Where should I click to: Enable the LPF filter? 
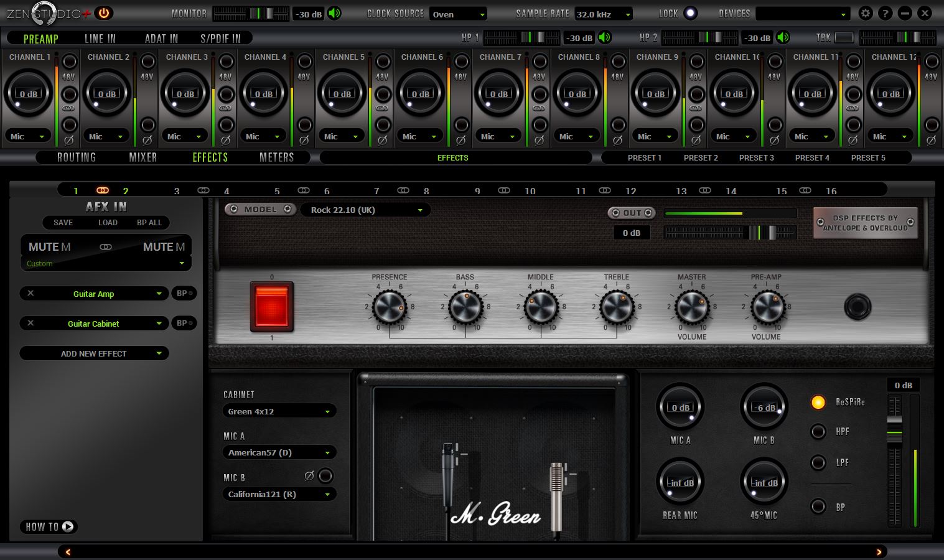point(818,462)
